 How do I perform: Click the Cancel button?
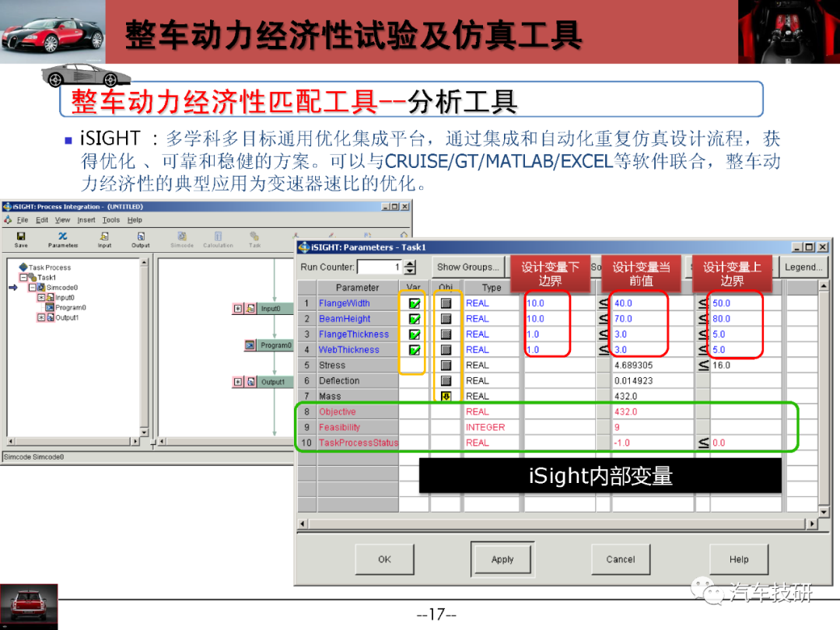coord(621,559)
